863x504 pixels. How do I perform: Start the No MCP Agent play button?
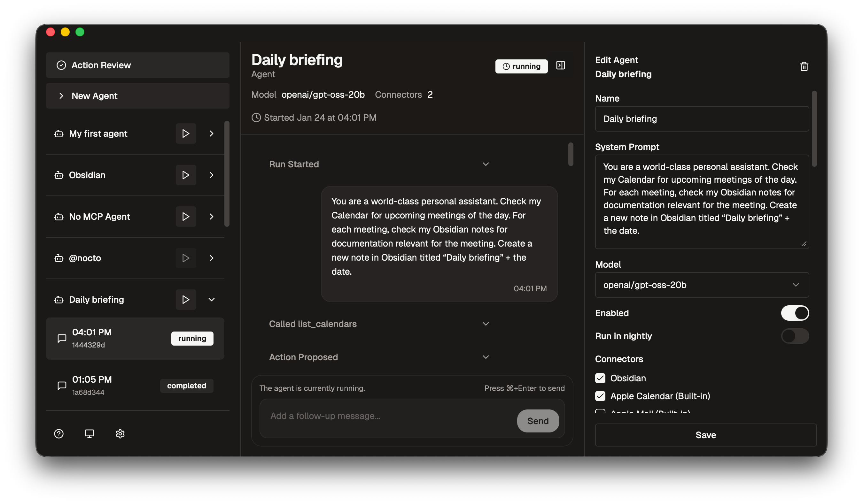tap(186, 217)
